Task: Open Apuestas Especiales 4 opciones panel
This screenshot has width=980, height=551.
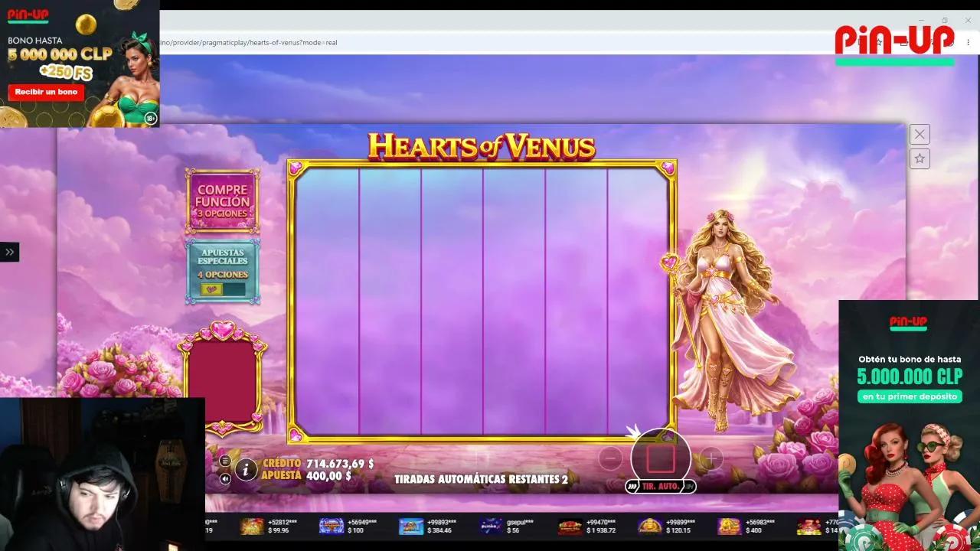Action: click(222, 272)
